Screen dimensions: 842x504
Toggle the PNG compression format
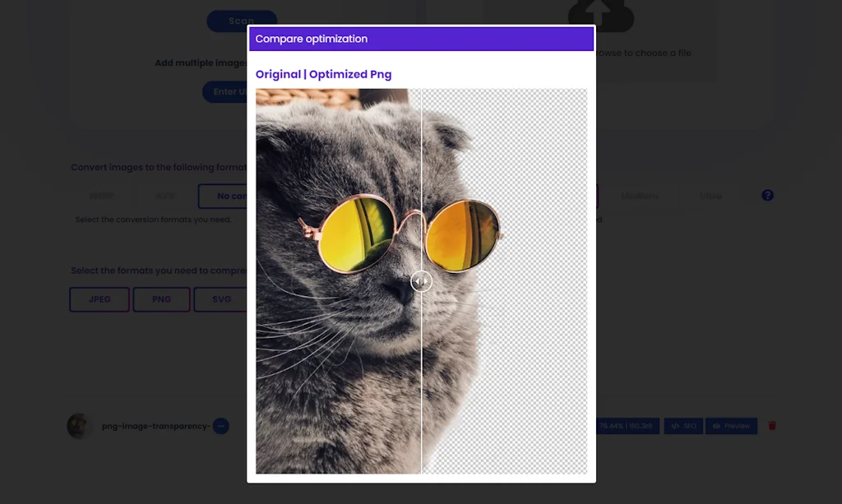pos(161,299)
